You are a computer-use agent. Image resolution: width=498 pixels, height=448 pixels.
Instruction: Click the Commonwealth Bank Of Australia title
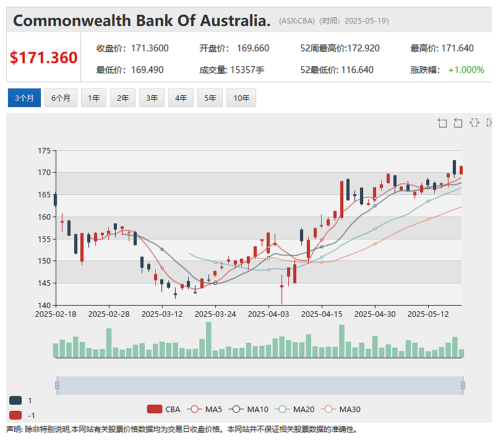(142, 20)
